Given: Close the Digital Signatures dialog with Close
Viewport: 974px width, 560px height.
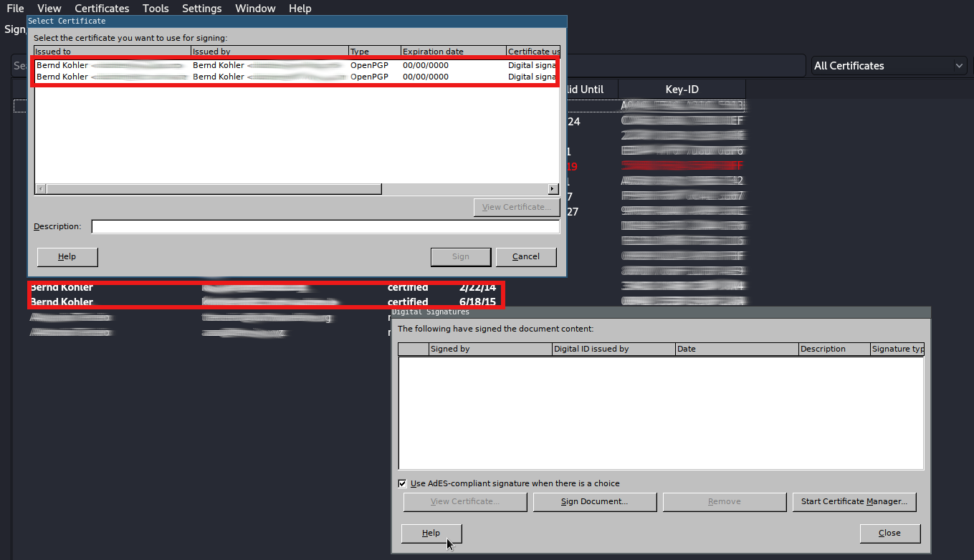Looking at the screenshot, I should [889, 533].
